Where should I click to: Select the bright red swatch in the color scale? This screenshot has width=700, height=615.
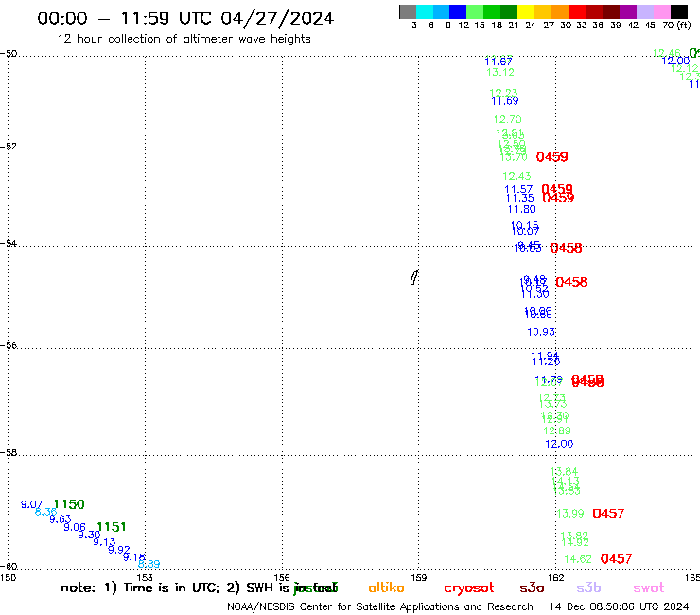[x=577, y=11]
